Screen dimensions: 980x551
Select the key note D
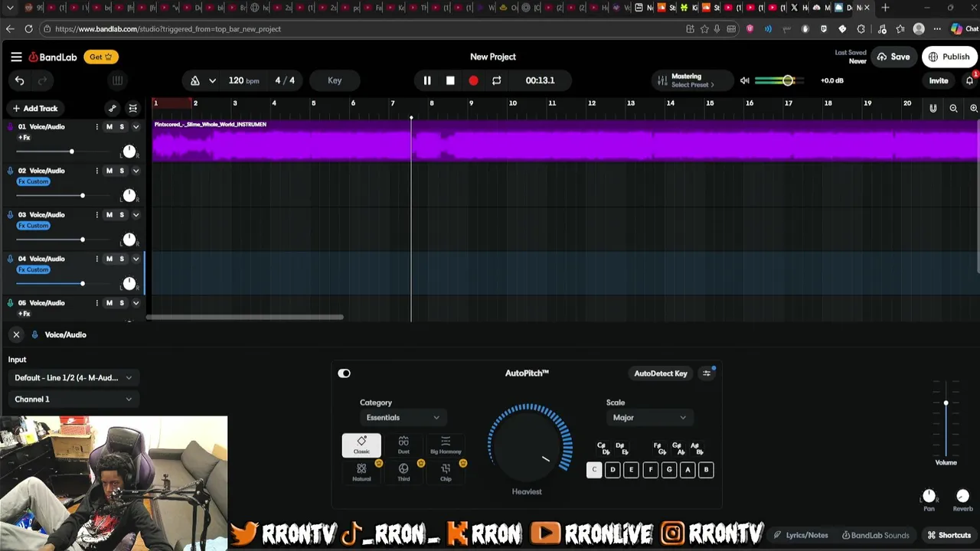click(612, 470)
